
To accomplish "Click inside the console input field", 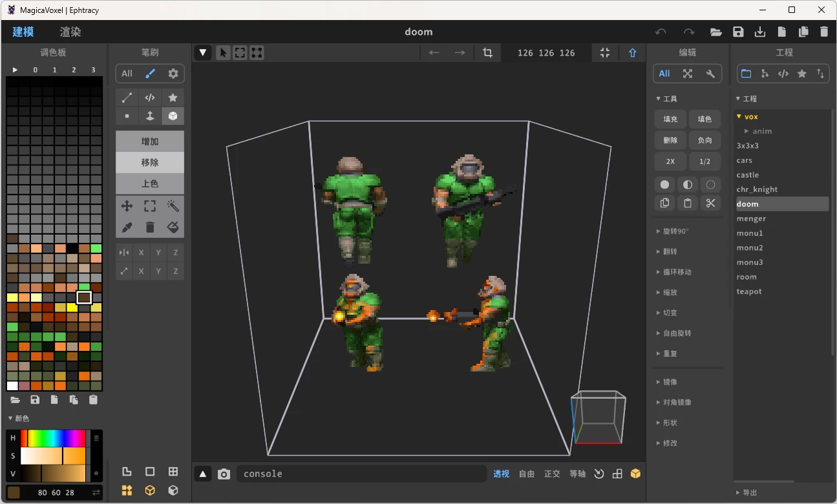I will (362, 474).
